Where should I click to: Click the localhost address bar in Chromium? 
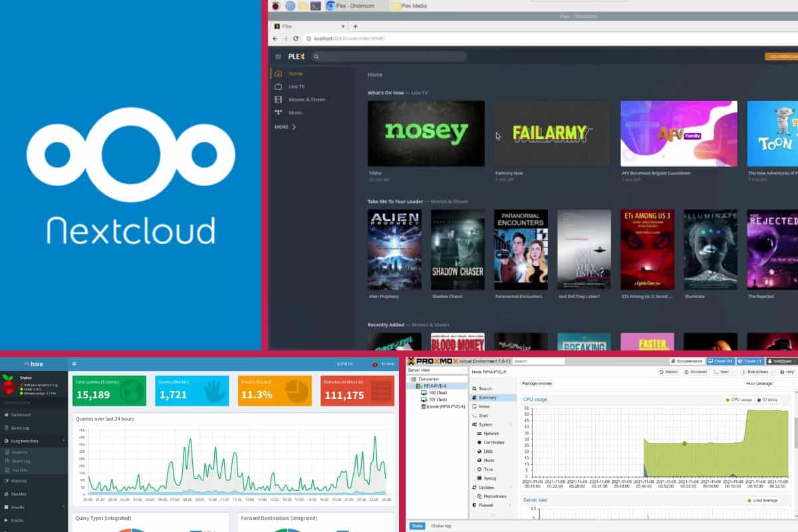coord(549,39)
